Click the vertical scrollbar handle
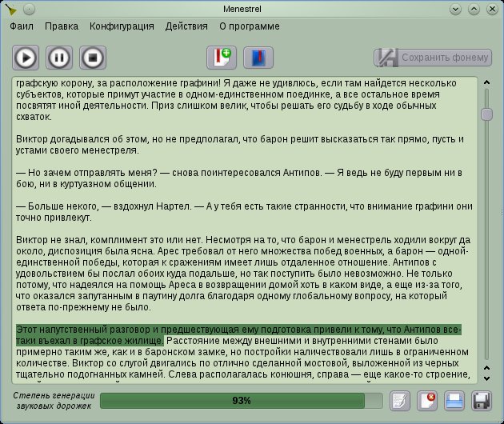Screen dimensions: 504x424 [x=486, y=114]
